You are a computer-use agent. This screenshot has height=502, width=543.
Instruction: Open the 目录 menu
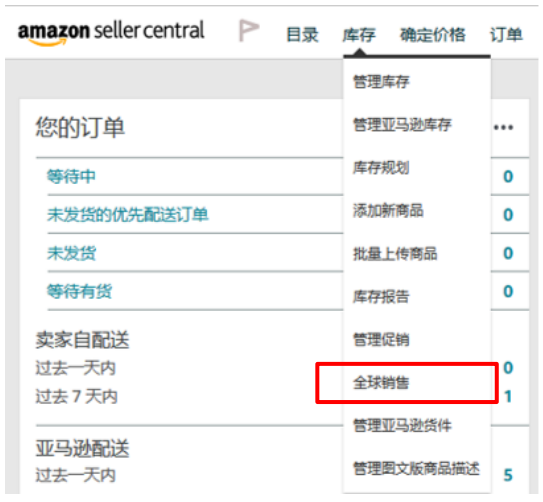coord(302,35)
